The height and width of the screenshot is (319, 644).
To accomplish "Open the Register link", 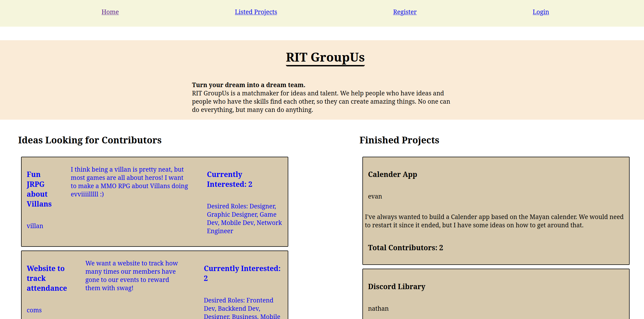I will [405, 12].
